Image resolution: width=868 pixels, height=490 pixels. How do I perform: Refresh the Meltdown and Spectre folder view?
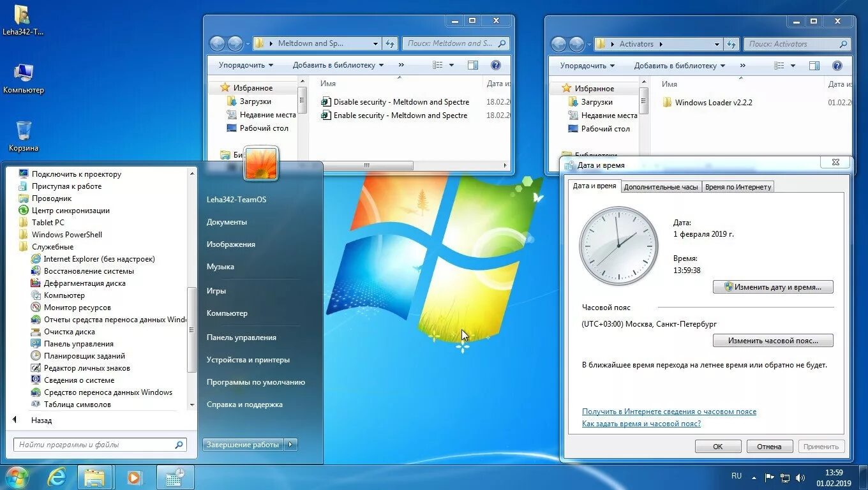coord(390,43)
